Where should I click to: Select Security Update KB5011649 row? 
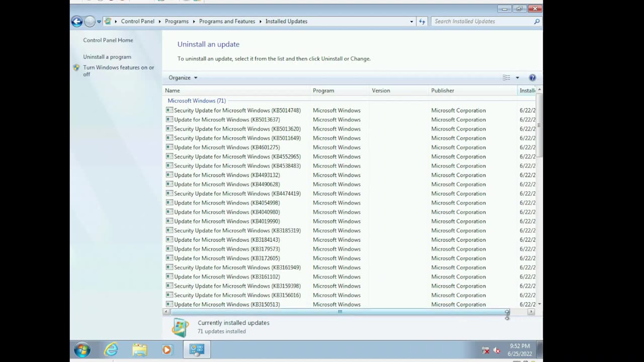point(350,138)
